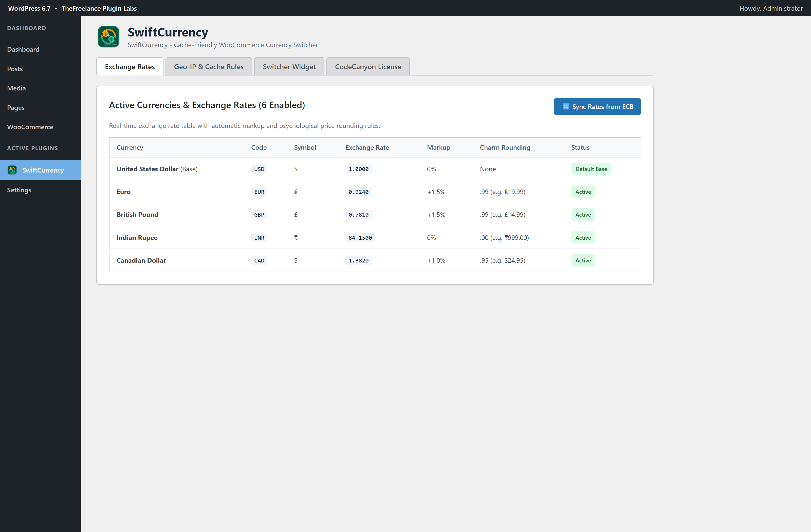Screen dimensions: 811x532
Task: Click Exchange Rate column header
Action: coord(367,147)
